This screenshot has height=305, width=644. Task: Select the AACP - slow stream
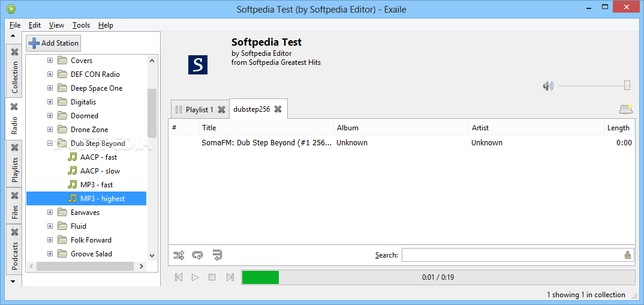(100, 171)
